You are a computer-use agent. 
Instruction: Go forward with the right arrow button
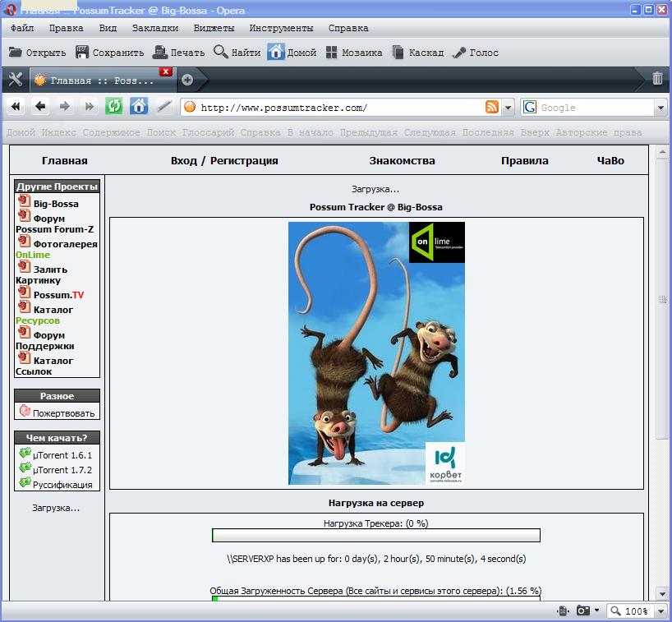pyautogui.click(x=65, y=106)
